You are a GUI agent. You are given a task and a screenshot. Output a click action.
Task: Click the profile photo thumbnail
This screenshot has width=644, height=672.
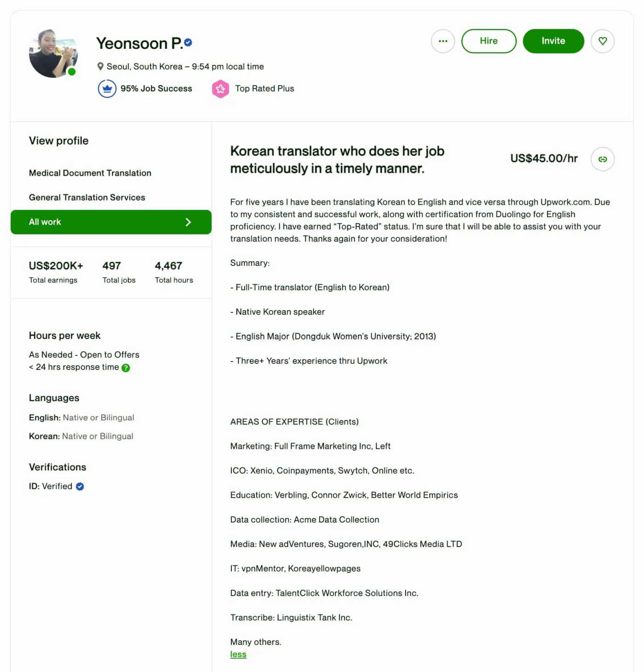(53, 52)
